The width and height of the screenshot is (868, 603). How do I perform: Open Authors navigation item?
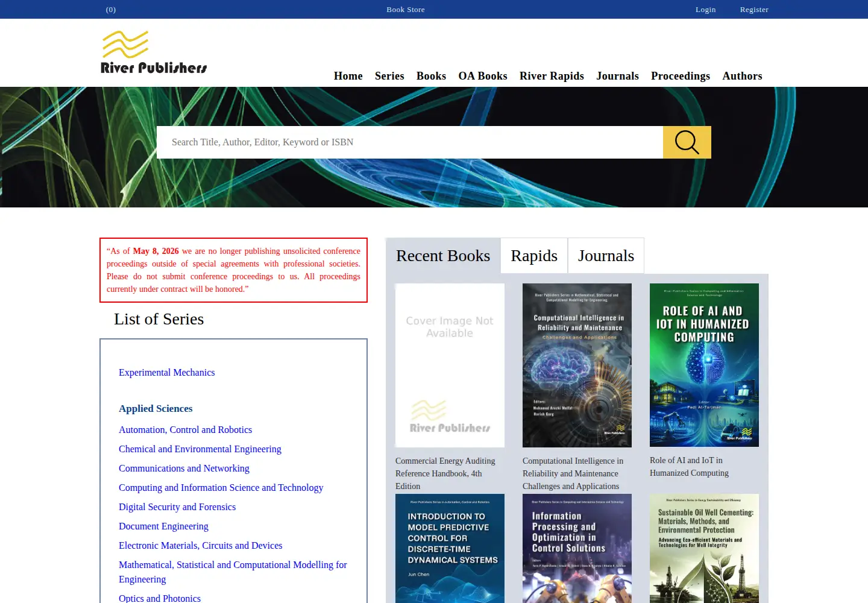pos(742,76)
